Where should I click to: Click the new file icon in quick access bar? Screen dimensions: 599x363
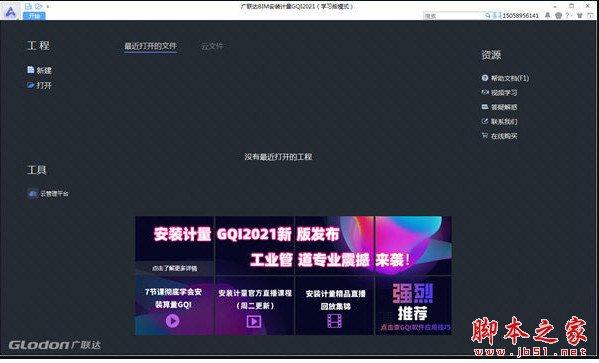(28, 6)
